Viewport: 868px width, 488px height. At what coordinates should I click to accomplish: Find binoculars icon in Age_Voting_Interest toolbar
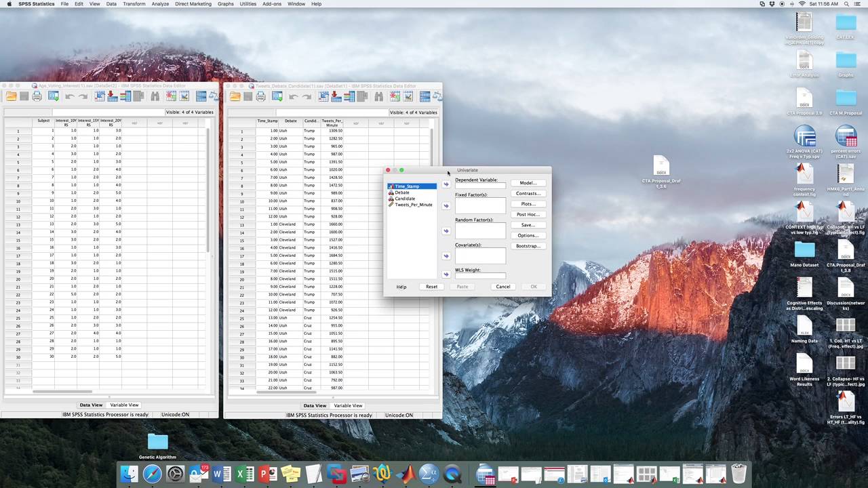coord(155,96)
